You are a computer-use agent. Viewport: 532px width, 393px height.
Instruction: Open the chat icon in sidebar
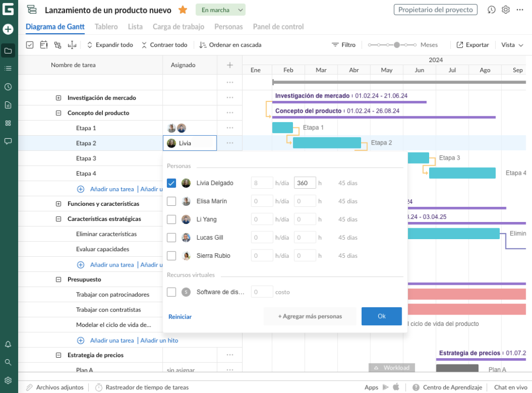click(8, 141)
